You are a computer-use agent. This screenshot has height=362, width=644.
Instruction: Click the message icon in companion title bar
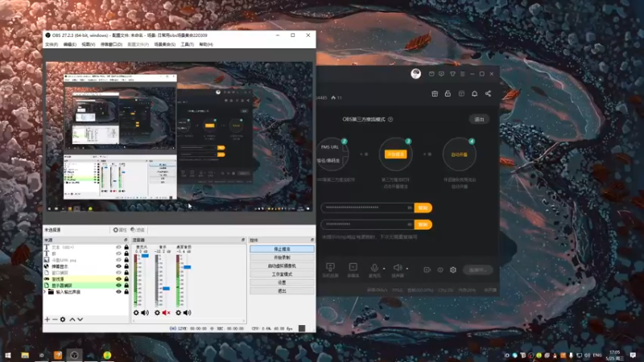coord(441,74)
